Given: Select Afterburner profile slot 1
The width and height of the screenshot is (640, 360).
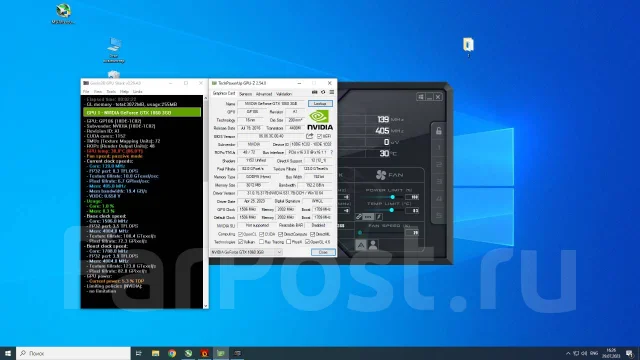Looking at the screenshot, I should [x=439, y=147].
